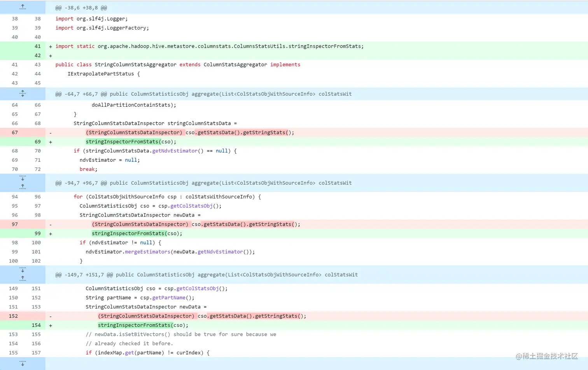Click the '// newData.isSetBitVectors()' comment line

click(x=181, y=335)
